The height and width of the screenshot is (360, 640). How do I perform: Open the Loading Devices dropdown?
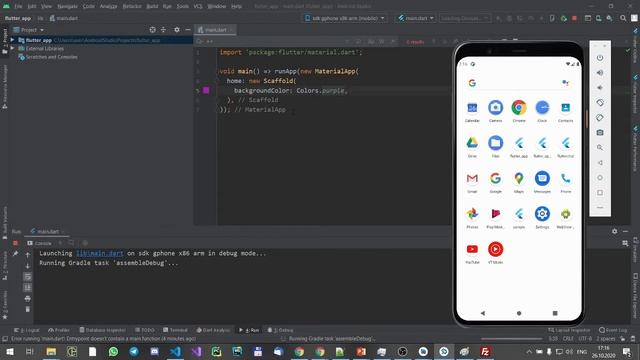tap(464, 18)
